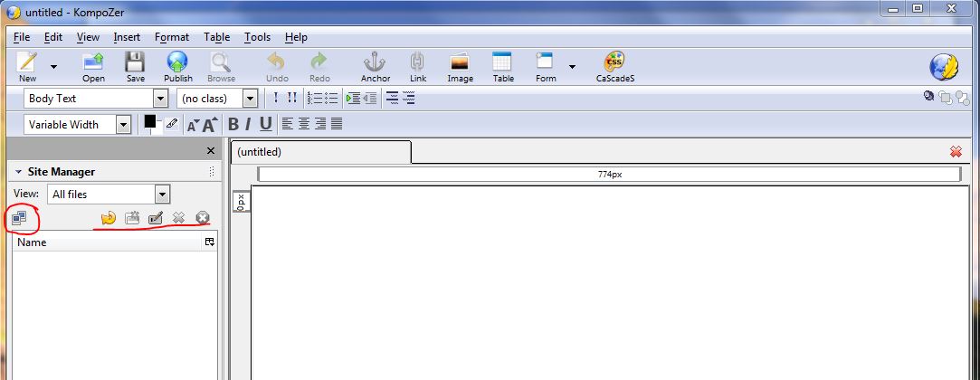Close the tab with red X
The height and width of the screenshot is (380, 980).
[956, 152]
